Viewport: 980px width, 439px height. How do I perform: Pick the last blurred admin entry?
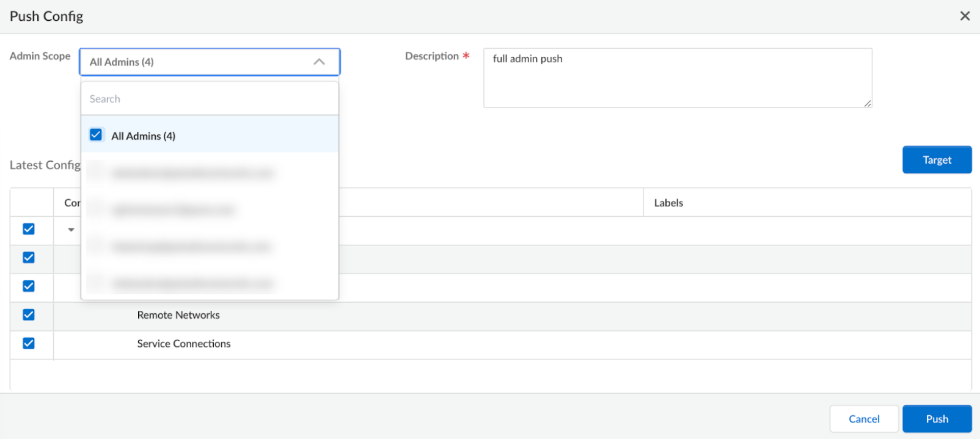pos(192,283)
